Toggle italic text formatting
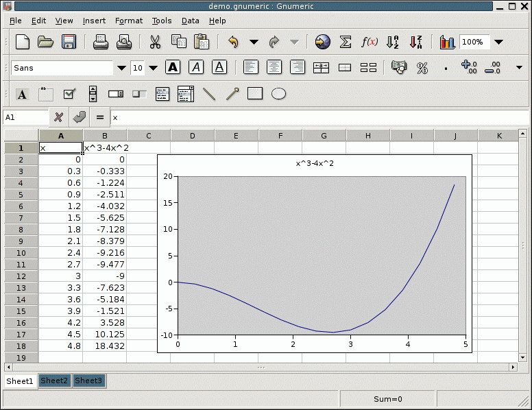The image size is (532, 410). click(196, 68)
